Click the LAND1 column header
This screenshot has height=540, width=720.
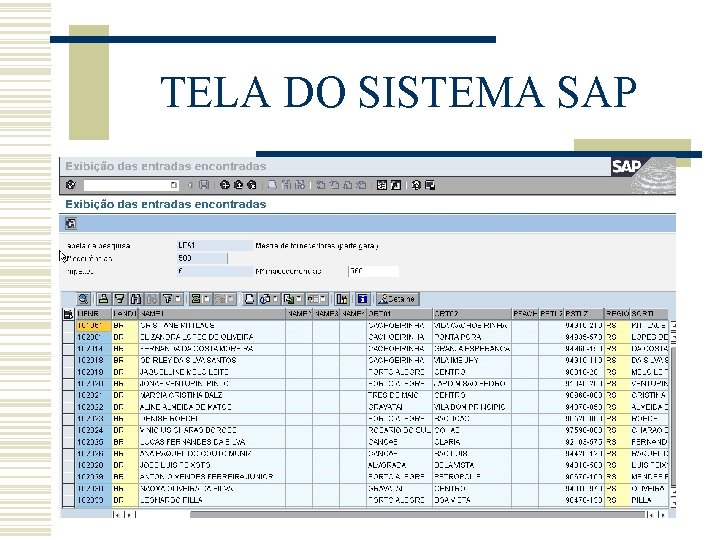point(125,314)
